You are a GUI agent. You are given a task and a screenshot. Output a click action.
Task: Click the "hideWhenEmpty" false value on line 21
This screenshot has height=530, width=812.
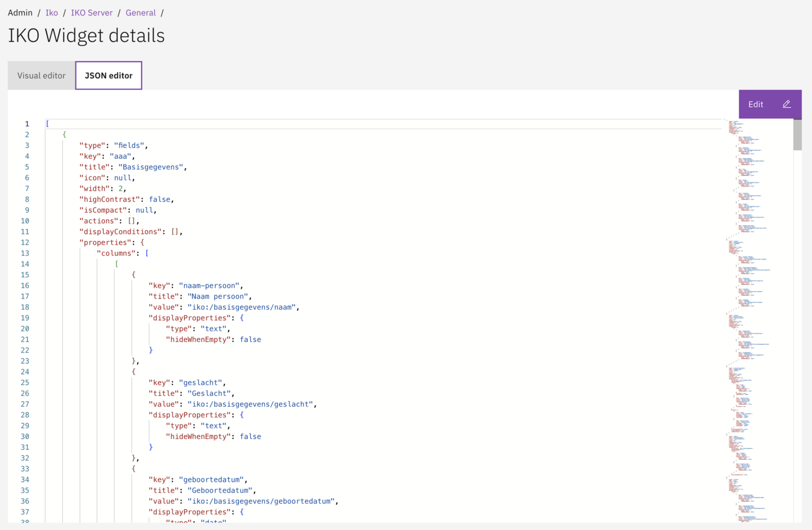point(250,339)
